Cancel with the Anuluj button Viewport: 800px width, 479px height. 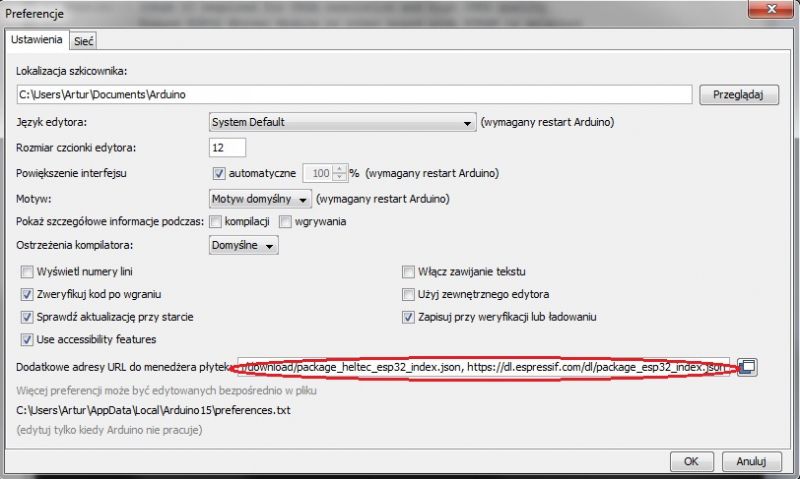pos(751,461)
